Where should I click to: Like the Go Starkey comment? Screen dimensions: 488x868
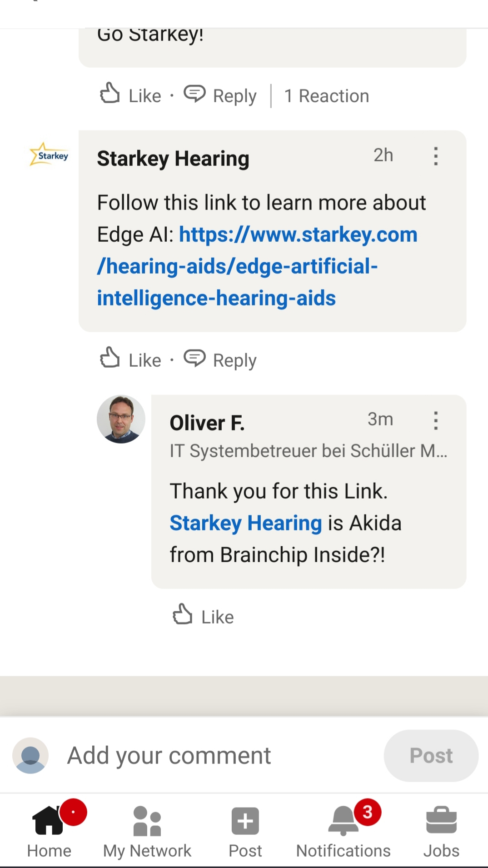pyautogui.click(x=131, y=95)
